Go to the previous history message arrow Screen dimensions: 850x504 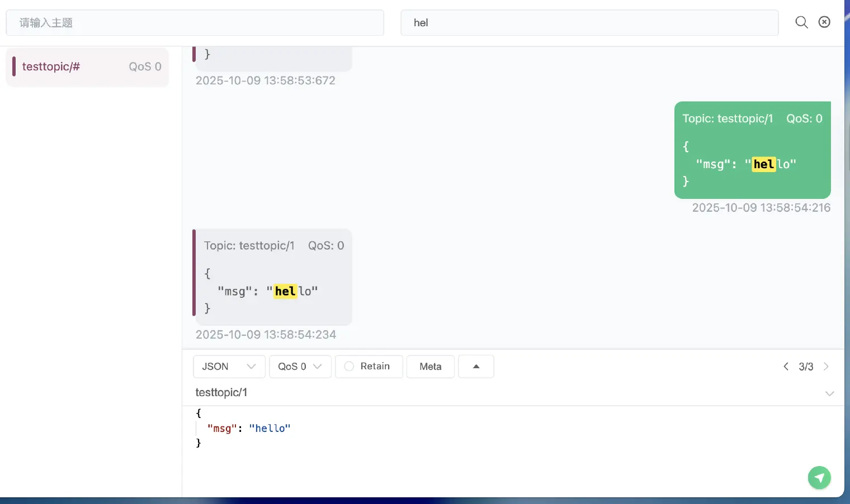click(x=786, y=367)
